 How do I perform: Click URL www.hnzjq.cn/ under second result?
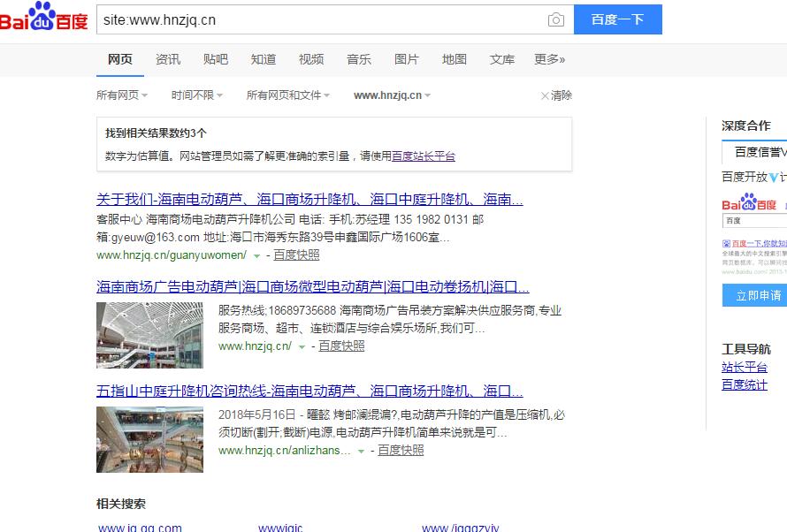(x=255, y=346)
